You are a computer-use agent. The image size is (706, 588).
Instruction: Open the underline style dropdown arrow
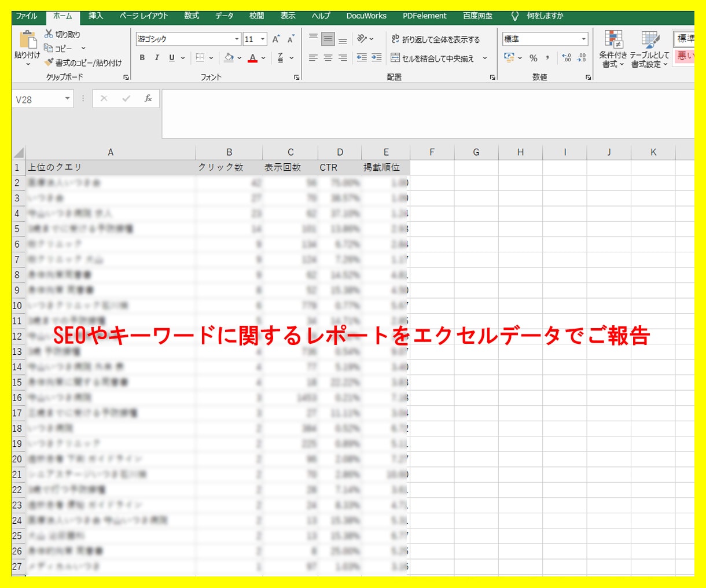tap(183, 58)
